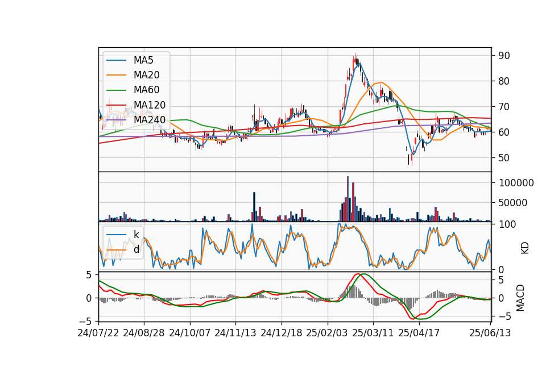Click the MA60 legend label
The image size is (546, 392).
pyautogui.click(x=147, y=90)
